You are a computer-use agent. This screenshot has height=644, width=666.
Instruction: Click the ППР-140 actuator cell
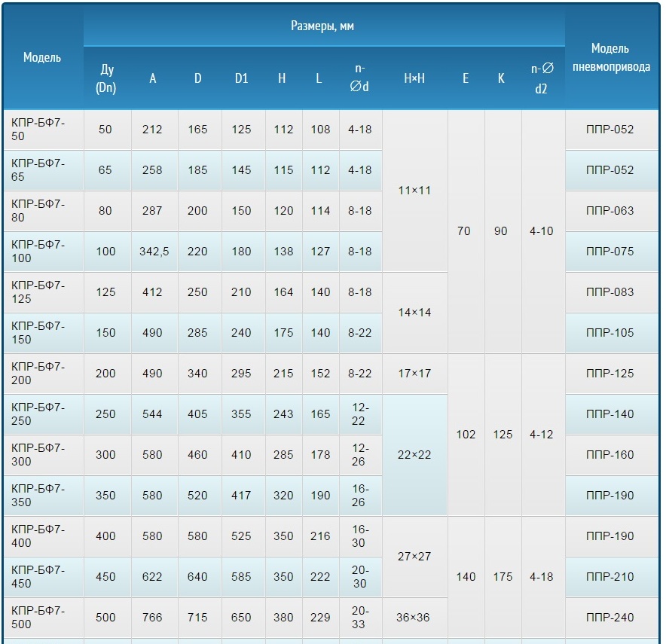point(610,414)
